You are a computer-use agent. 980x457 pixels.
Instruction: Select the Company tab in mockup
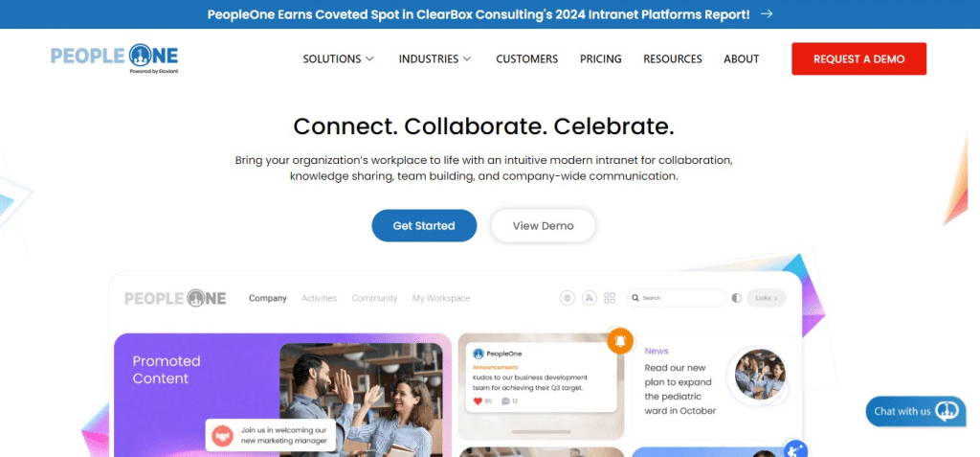click(x=268, y=298)
